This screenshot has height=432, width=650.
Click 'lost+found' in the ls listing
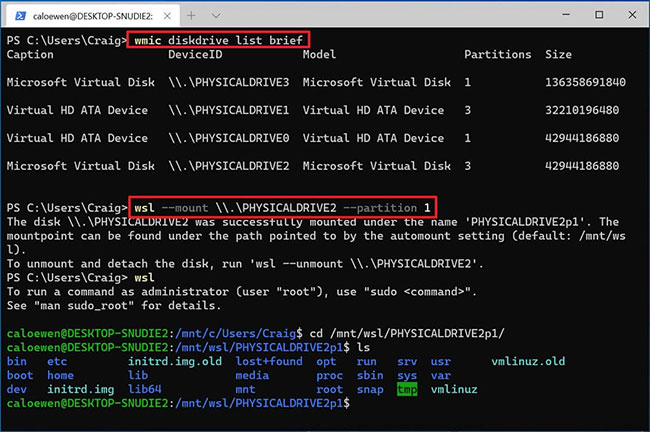pyautogui.click(x=269, y=361)
